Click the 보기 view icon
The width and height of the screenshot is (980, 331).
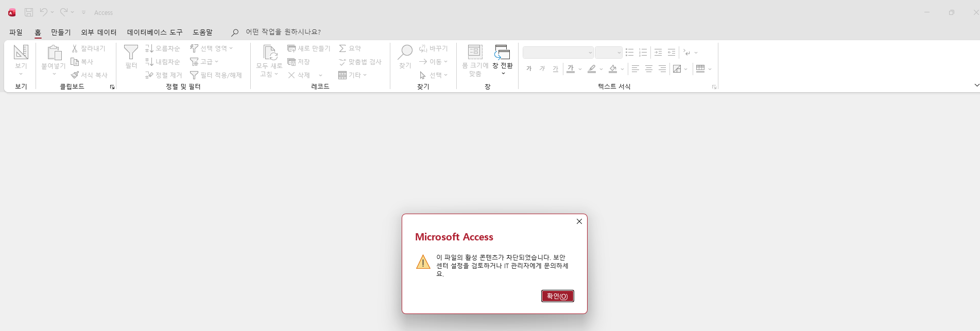(x=21, y=51)
